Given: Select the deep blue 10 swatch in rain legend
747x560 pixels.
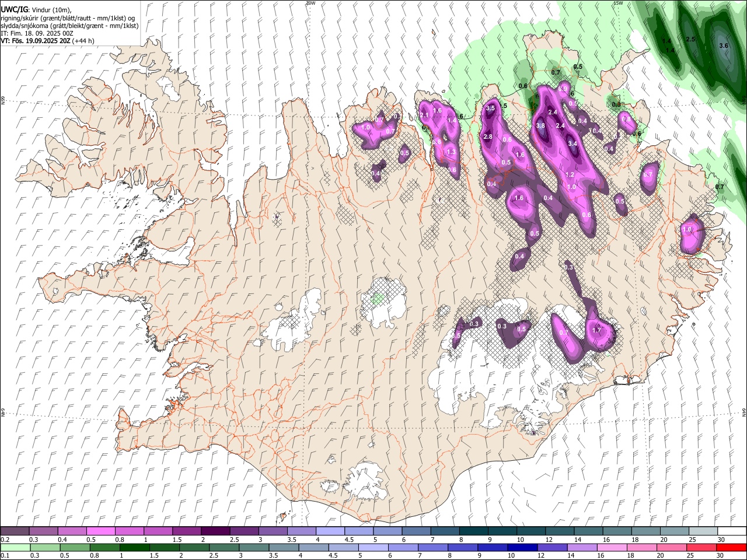Looking at the screenshot, I should click(x=522, y=548).
